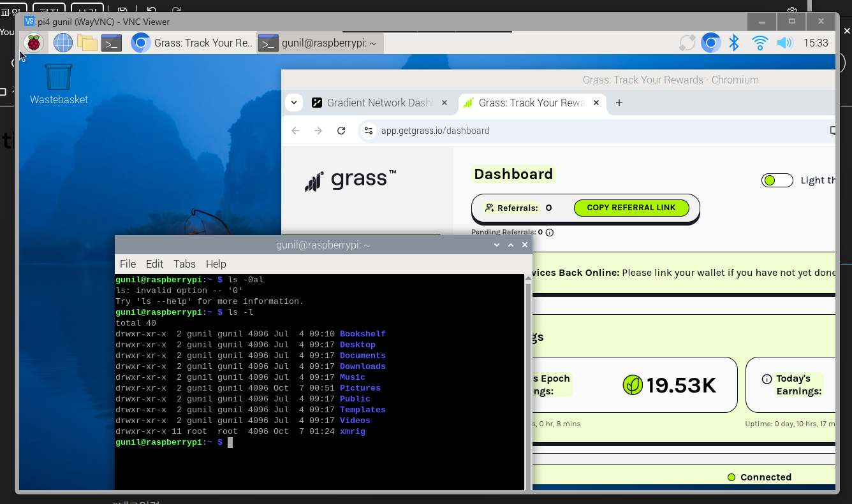Click the grass logo in sidebar
The width and height of the screenshot is (852, 504).
350,180
